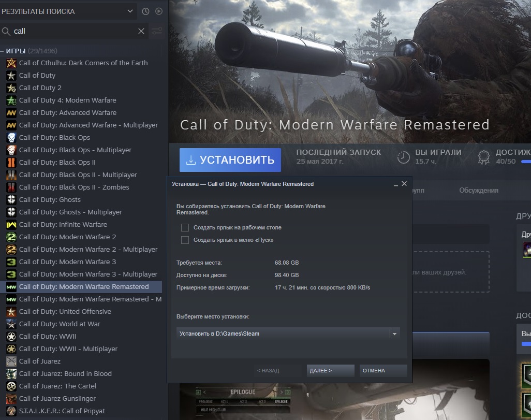This screenshot has height=420, width=531.
Task: Select Call of Duty: Modern Warfare Remastered in sidebar
Action: [x=83, y=286]
